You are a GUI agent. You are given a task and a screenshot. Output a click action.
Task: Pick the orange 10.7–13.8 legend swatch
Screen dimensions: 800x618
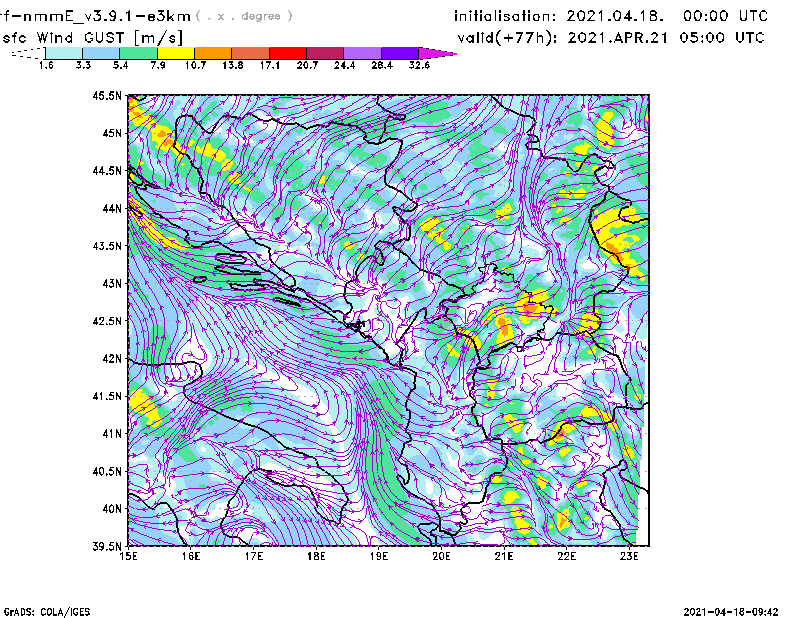(x=213, y=53)
